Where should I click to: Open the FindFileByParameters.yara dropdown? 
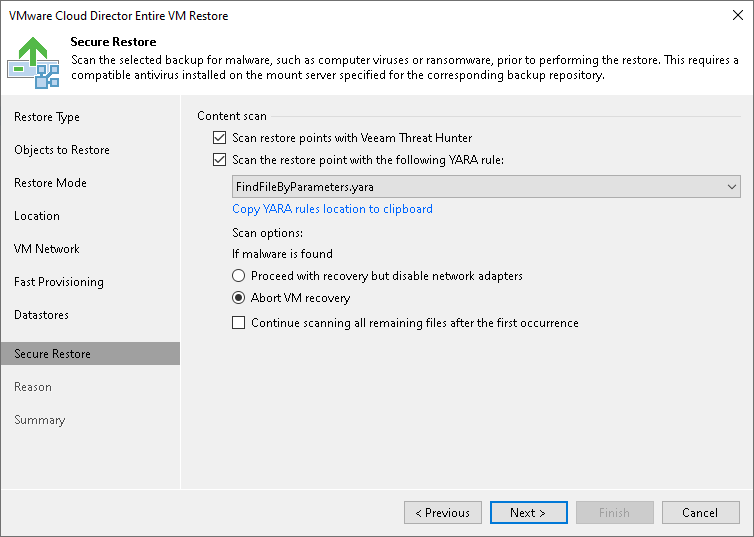click(486, 187)
